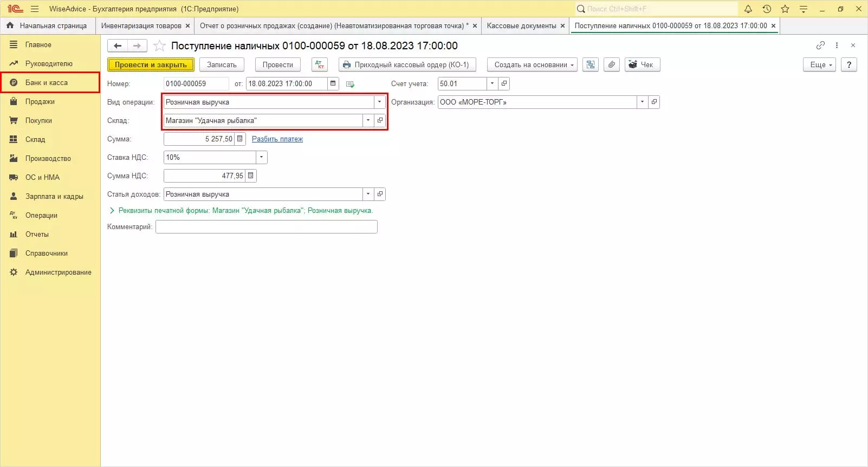
Task: Switch to the Инвентаризация товаров tab
Action: 141,26
